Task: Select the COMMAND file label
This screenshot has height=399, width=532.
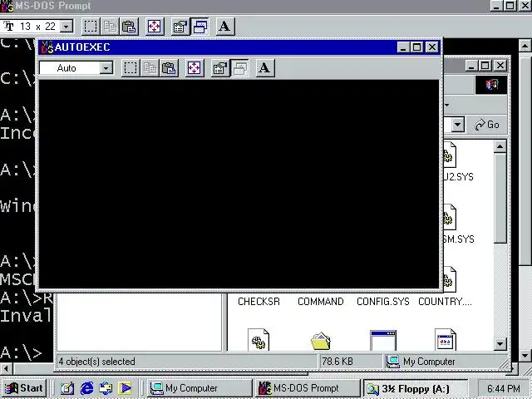Action: click(x=321, y=302)
